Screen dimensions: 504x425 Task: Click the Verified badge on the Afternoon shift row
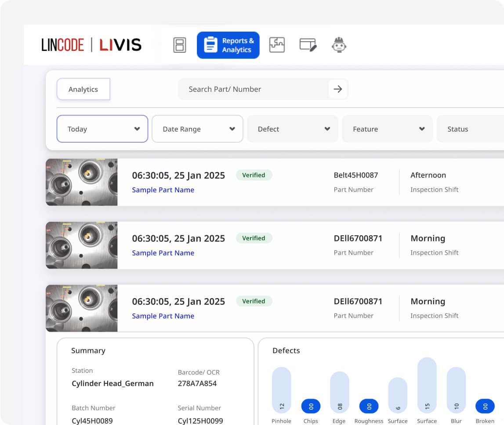click(x=254, y=175)
